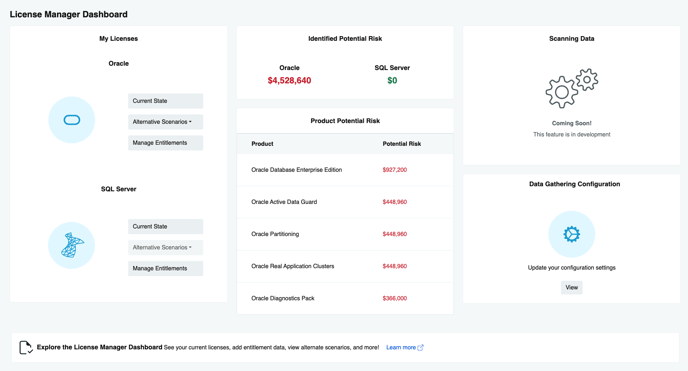Viewport: 688px width, 371px height.
Task: Expand Oracle Alternative Scenarios dropdown
Action: [165, 122]
